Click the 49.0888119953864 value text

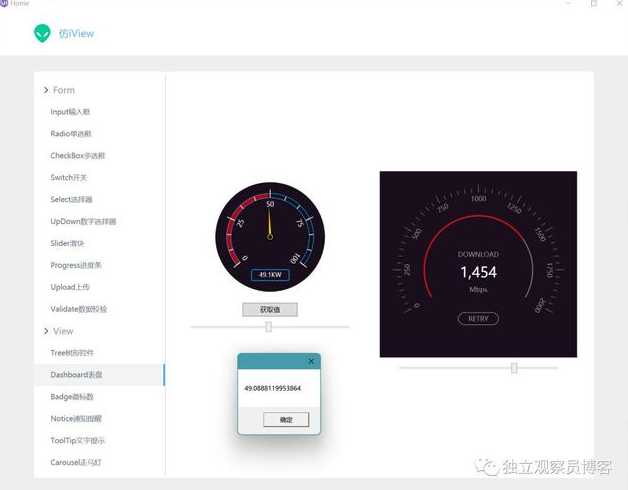click(272, 388)
